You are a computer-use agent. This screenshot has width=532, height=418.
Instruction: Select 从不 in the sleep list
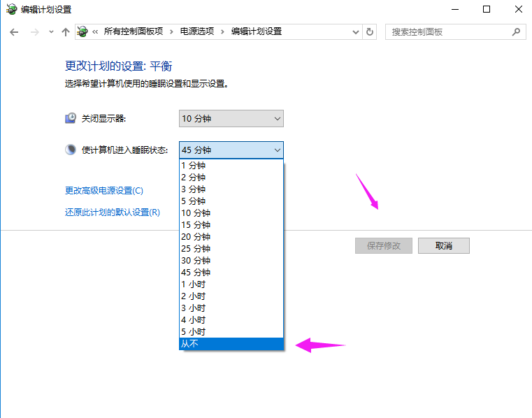[231, 343]
